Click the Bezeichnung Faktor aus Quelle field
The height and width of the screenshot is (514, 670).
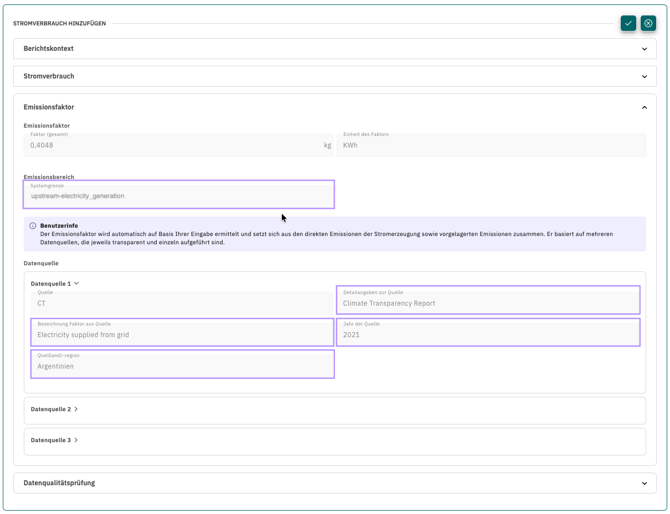tap(182, 333)
